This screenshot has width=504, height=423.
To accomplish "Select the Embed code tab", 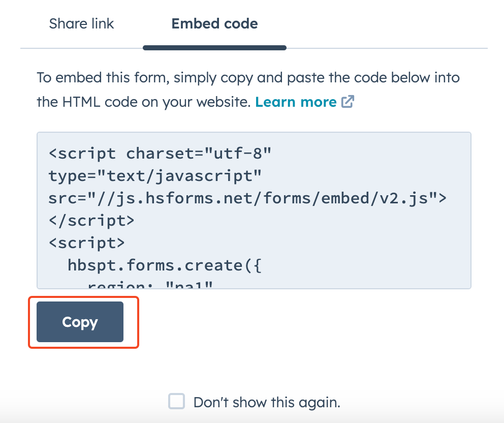I will click(x=214, y=23).
